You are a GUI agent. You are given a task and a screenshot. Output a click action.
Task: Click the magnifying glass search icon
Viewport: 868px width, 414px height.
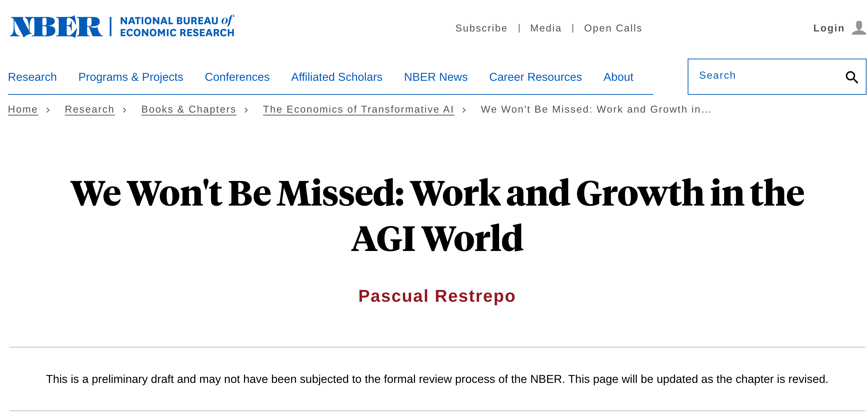click(x=852, y=77)
